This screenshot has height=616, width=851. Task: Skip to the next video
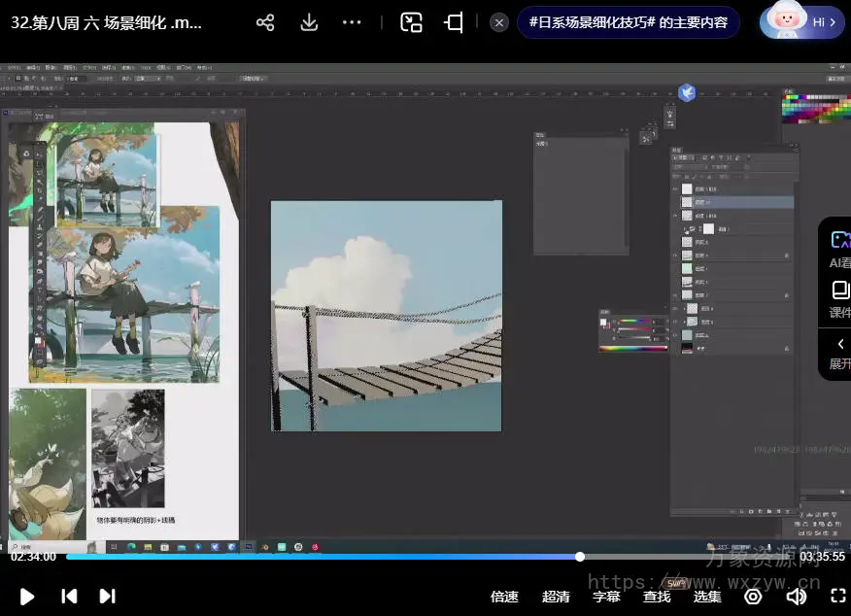coord(108,596)
